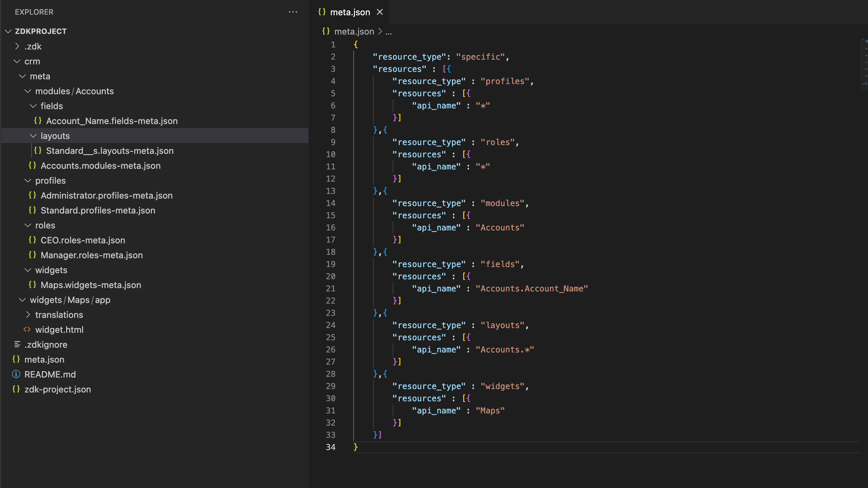868x488 pixels.
Task: Click JSON icon beside zdk-project.json
Action: pos(16,389)
